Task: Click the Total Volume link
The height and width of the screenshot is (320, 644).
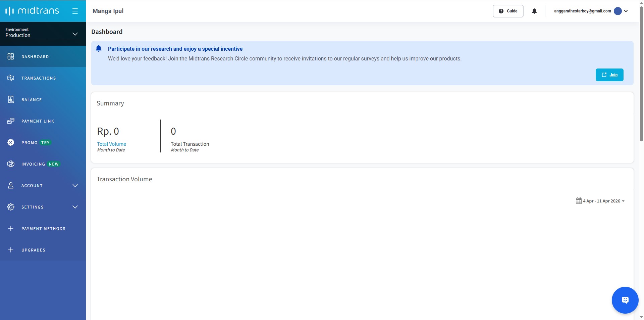Action: tap(111, 144)
